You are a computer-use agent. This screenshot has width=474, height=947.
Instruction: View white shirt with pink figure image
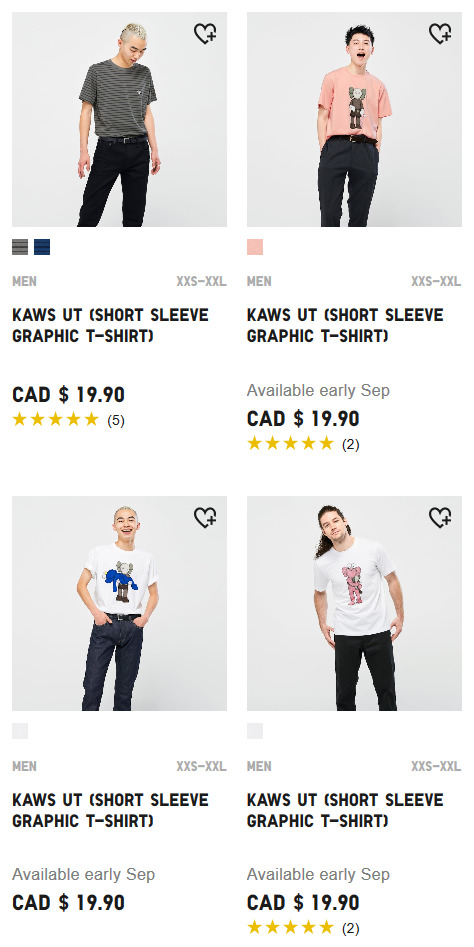pos(354,603)
